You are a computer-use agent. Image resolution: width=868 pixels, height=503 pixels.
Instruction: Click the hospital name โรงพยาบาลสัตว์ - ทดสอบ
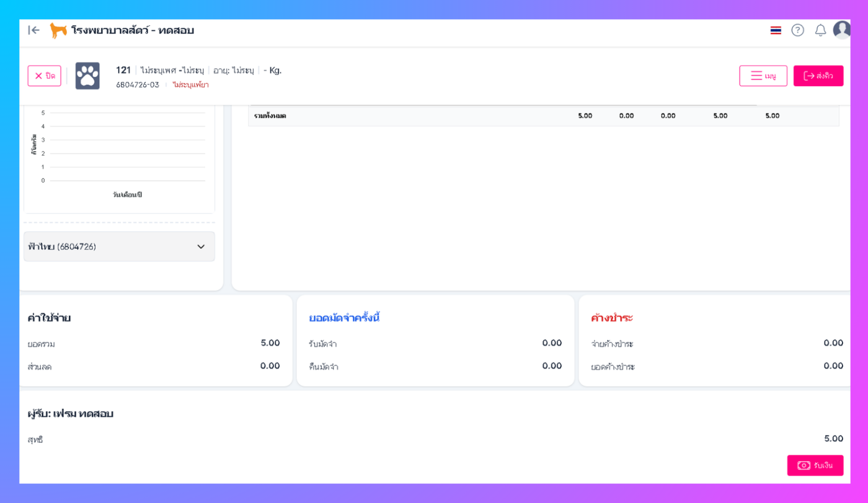(x=133, y=30)
